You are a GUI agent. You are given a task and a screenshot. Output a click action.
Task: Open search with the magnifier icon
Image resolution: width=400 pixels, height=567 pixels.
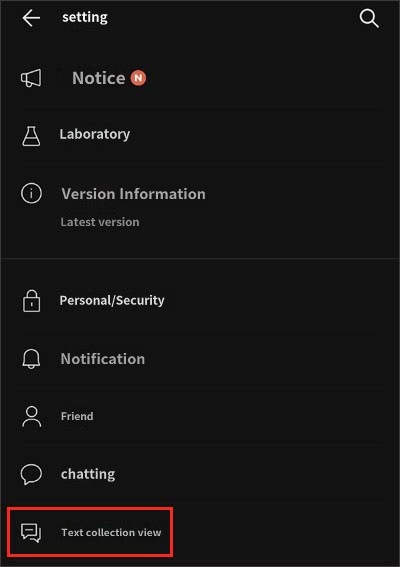(x=369, y=18)
